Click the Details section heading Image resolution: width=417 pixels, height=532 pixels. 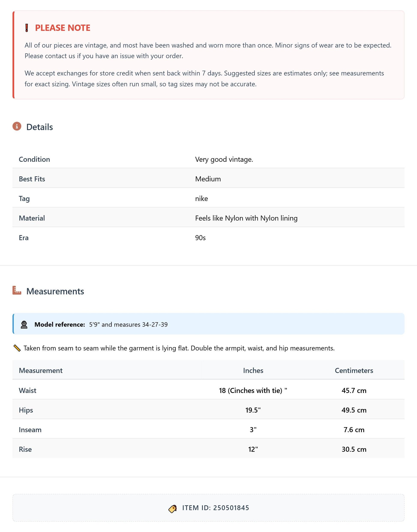click(x=40, y=127)
